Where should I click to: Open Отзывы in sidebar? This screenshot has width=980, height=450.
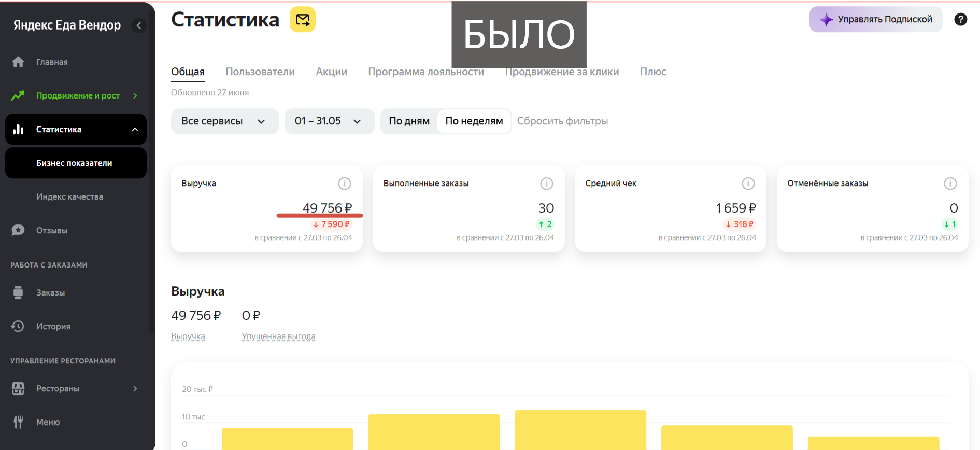(x=52, y=230)
